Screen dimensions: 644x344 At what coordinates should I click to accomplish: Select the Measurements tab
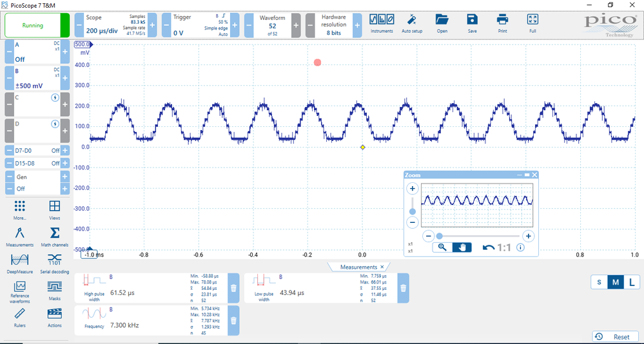(358, 267)
